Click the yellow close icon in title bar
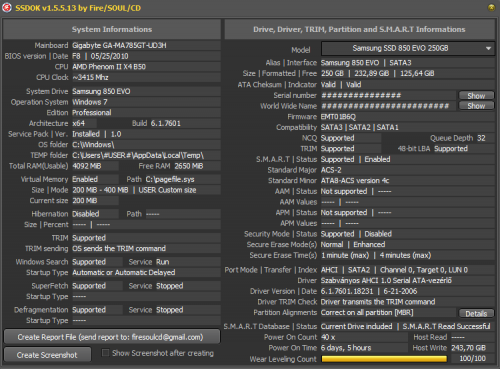Viewport: 500px width, 369px height. click(491, 7)
